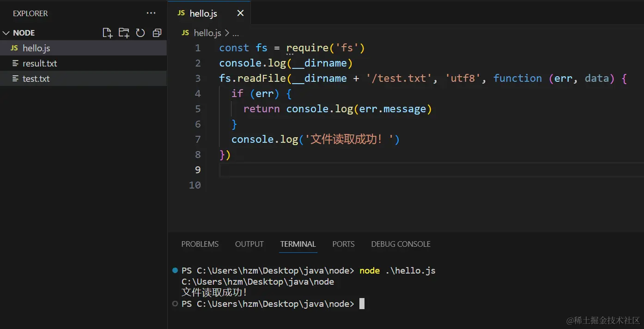This screenshot has width=644, height=329.
Task: Select test.txt in the file tree
Action: click(83, 79)
